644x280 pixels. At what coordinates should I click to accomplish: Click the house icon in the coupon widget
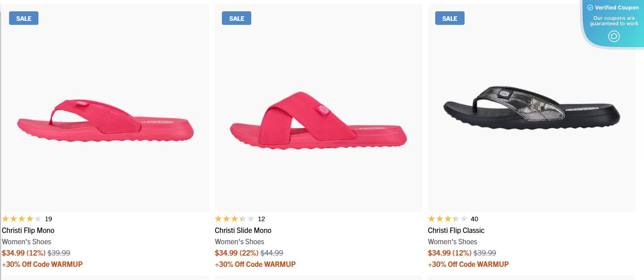pos(614,36)
